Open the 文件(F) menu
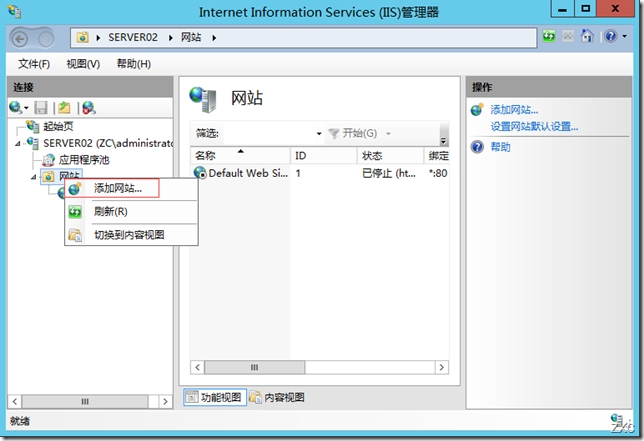 coord(34,64)
